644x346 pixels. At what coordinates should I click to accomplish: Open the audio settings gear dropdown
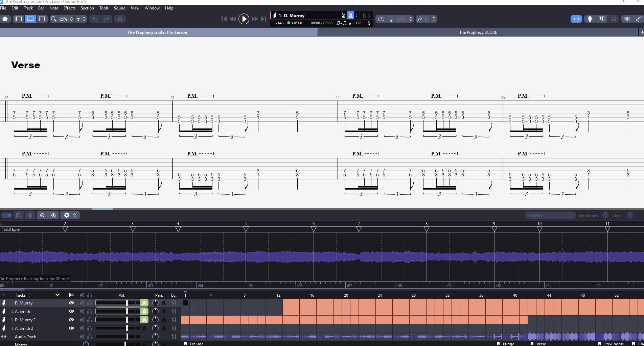(70, 215)
